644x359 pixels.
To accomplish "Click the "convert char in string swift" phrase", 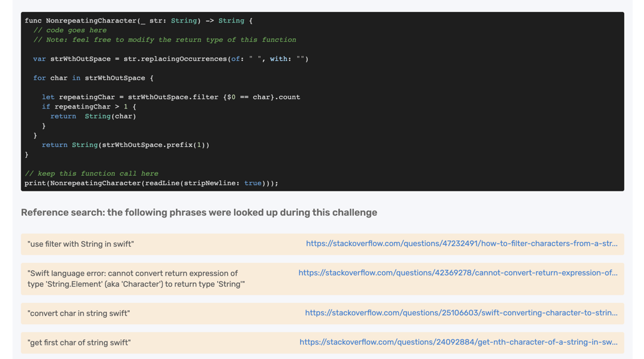I will (x=79, y=314).
